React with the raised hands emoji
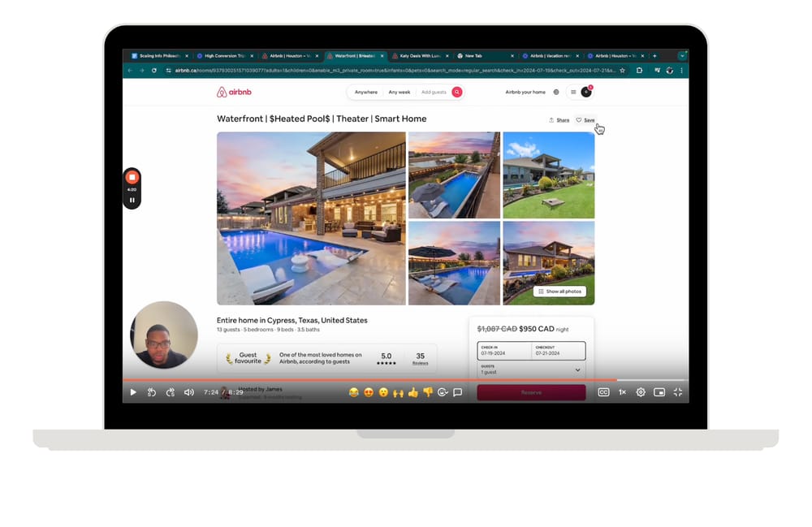Viewport: 812px width, 527px height. 398,392
